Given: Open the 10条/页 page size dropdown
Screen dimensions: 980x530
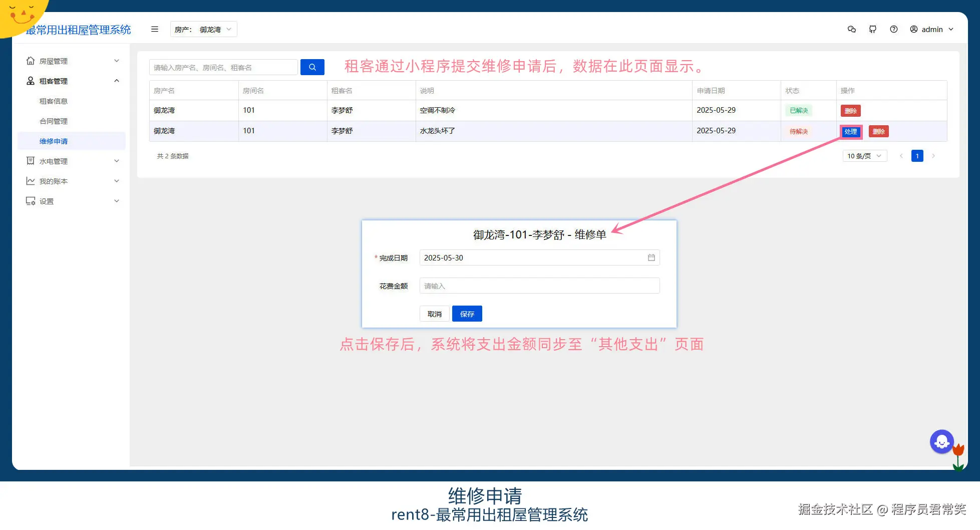Looking at the screenshot, I should click(864, 156).
